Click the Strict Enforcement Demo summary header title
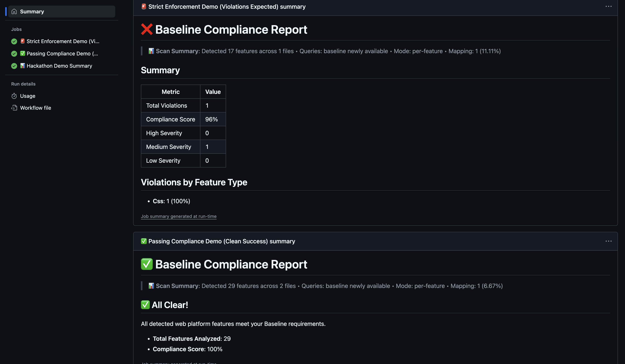Image resolution: width=625 pixels, height=364 pixels. [x=227, y=7]
